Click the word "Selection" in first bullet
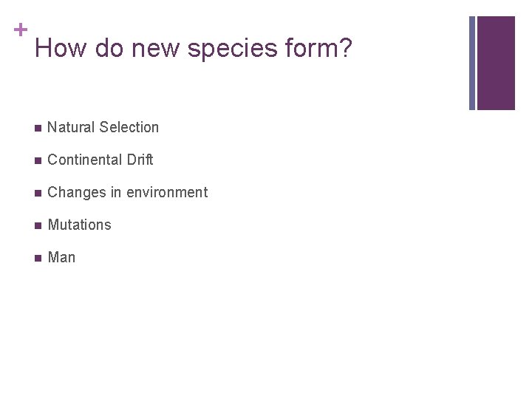 tap(129, 127)
